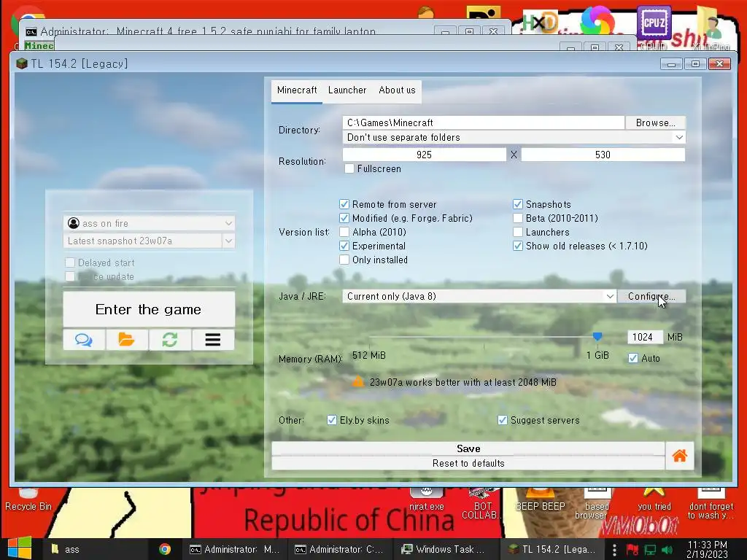Click the warning triangle next to 23w07a message
Image resolution: width=747 pixels, height=560 pixels.
click(x=357, y=381)
